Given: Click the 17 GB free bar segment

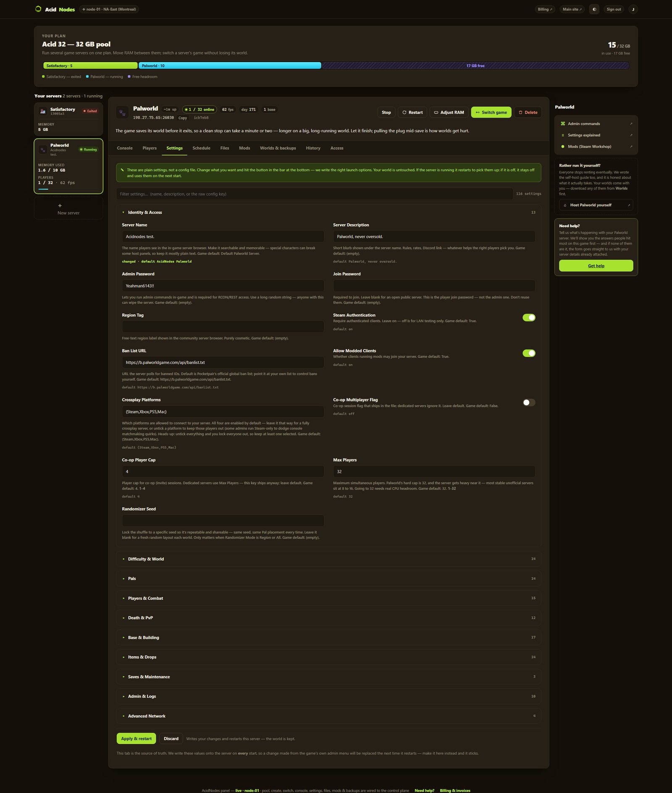Looking at the screenshot, I should pyautogui.click(x=475, y=66).
